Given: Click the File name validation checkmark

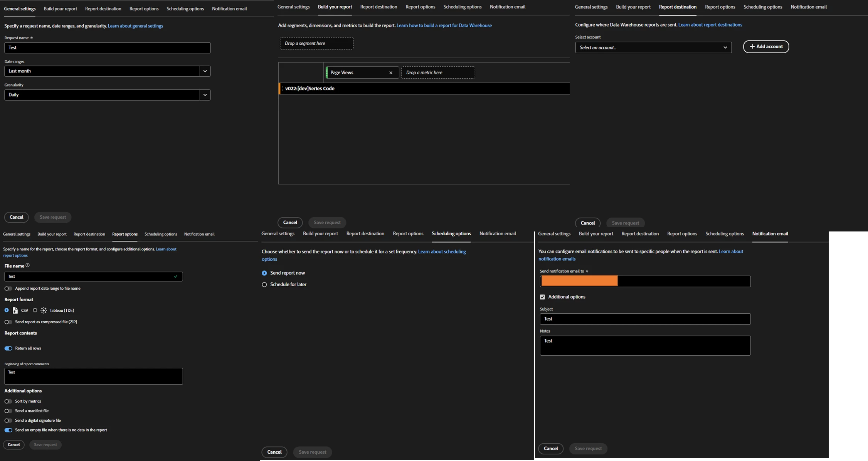Looking at the screenshot, I should tap(176, 276).
